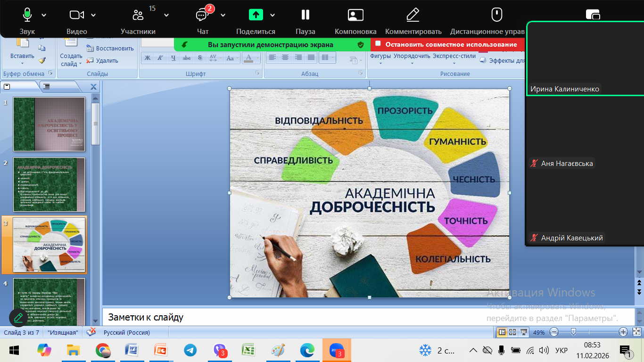The image size is (644, 362).
Task: Open the Комментировать annotation pencil tool
Action: point(413,15)
